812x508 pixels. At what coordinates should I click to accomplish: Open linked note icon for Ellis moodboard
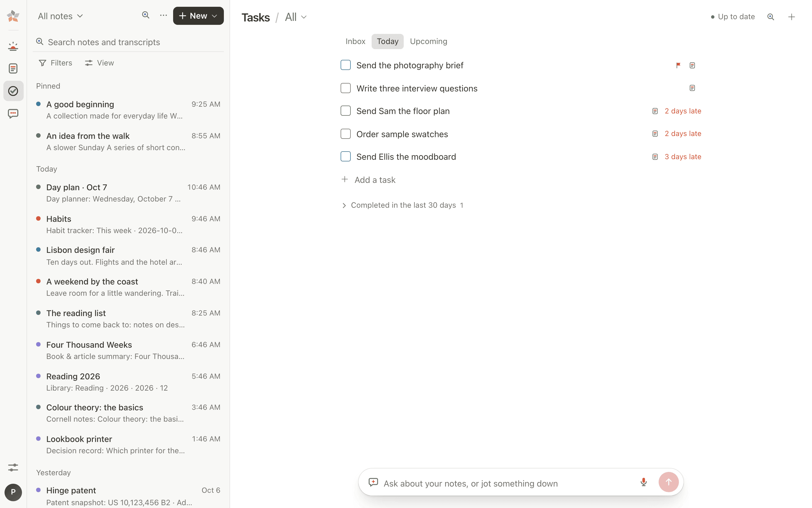click(x=655, y=157)
